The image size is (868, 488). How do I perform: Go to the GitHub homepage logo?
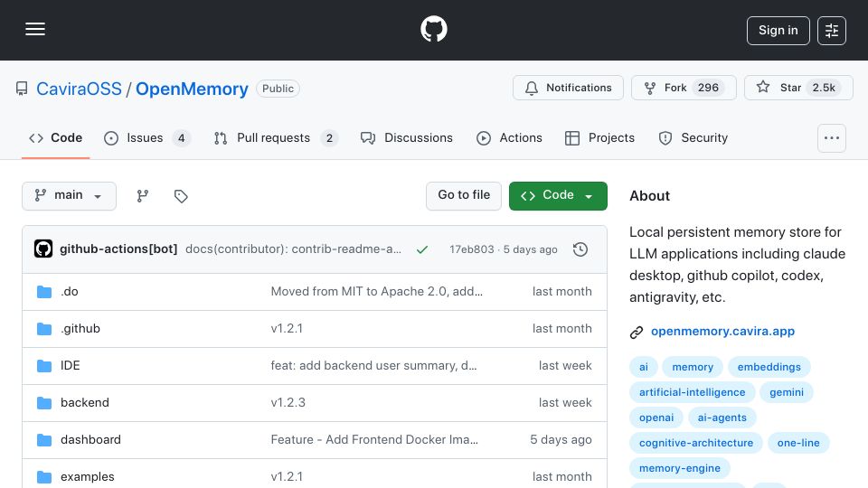(x=433, y=29)
